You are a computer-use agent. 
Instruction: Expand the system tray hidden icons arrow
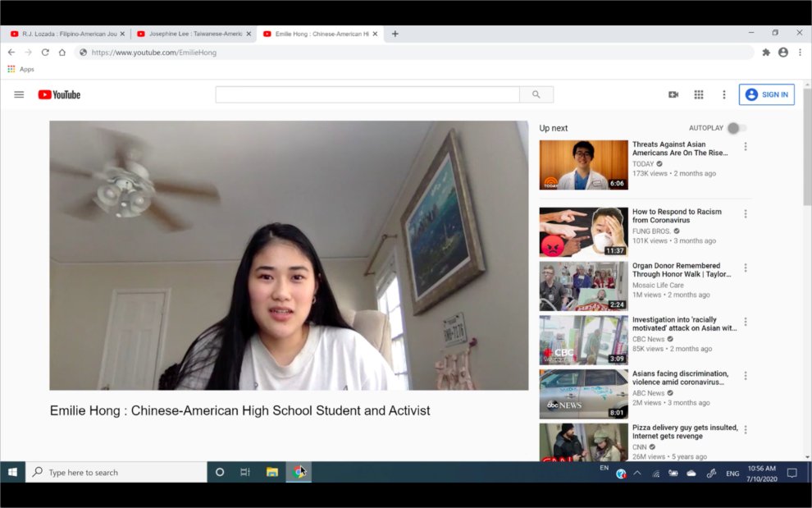coord(637,473)
